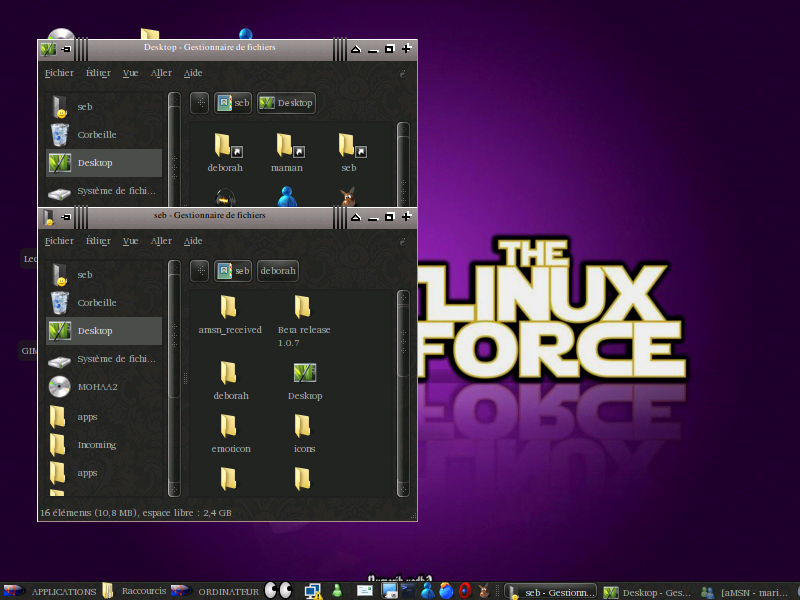Open Système de fichi... in Desktop window sidebar
The width and height of the screenshot is (800, 600).
coord(104,191)
